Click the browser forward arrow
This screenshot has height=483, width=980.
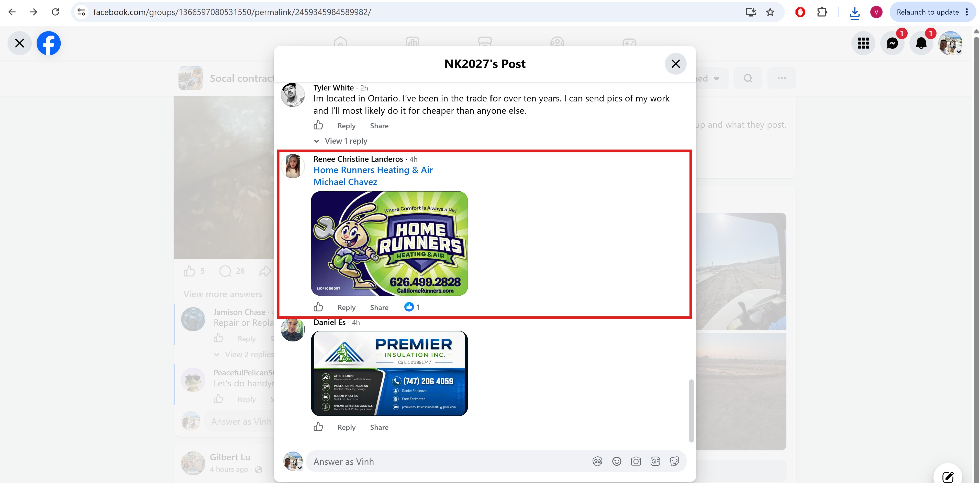pos(34,12)
